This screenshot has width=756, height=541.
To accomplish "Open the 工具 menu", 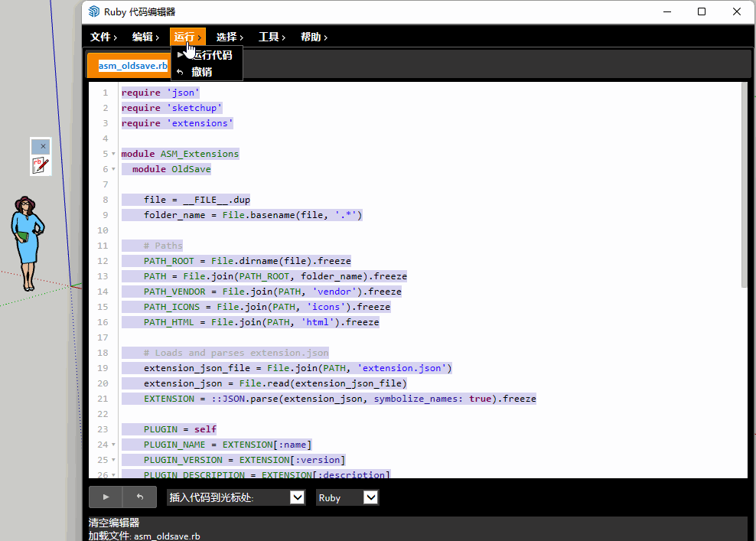I will 272,37.
